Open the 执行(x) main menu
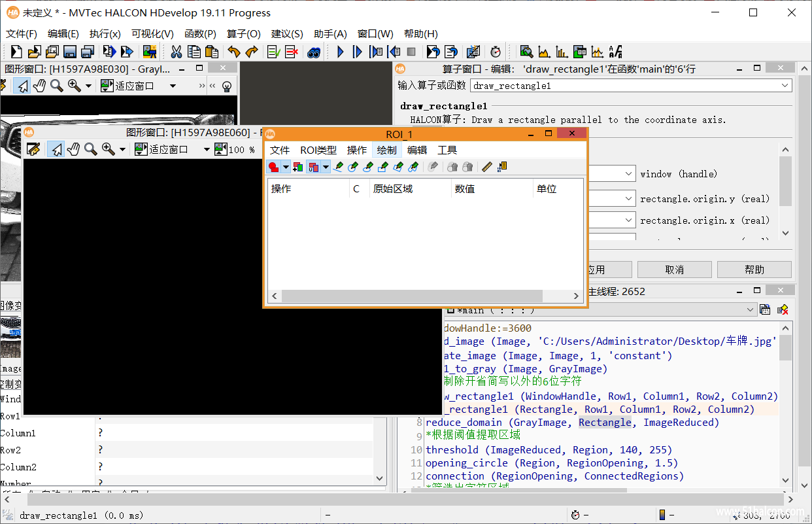The image size is (812, 524). (105, 33)
